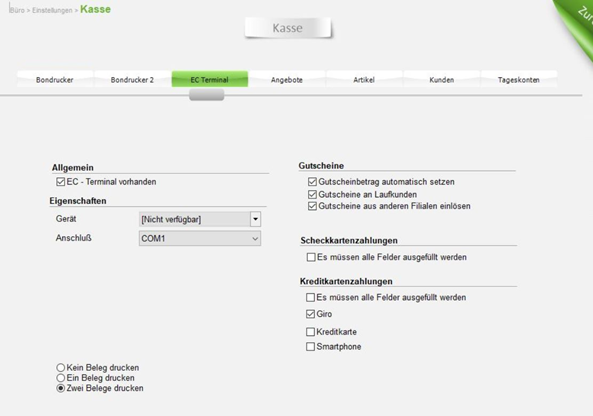Enable Kreditkartenzahlungen all fields required checkbox
The height and width of the screenshot is (416, 593).
pos(310,298)
